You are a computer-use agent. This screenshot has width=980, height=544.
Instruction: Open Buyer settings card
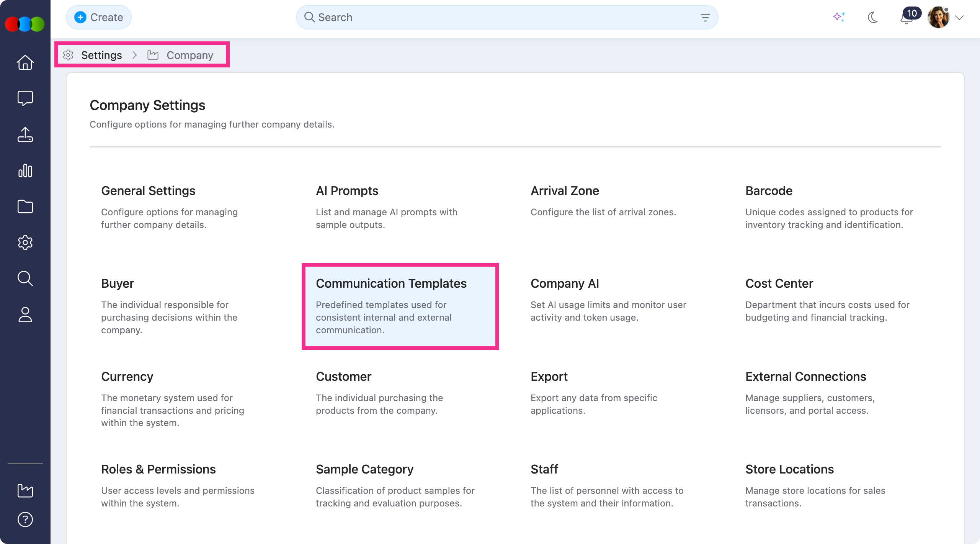pyautogui.click(x=186, y=306)
